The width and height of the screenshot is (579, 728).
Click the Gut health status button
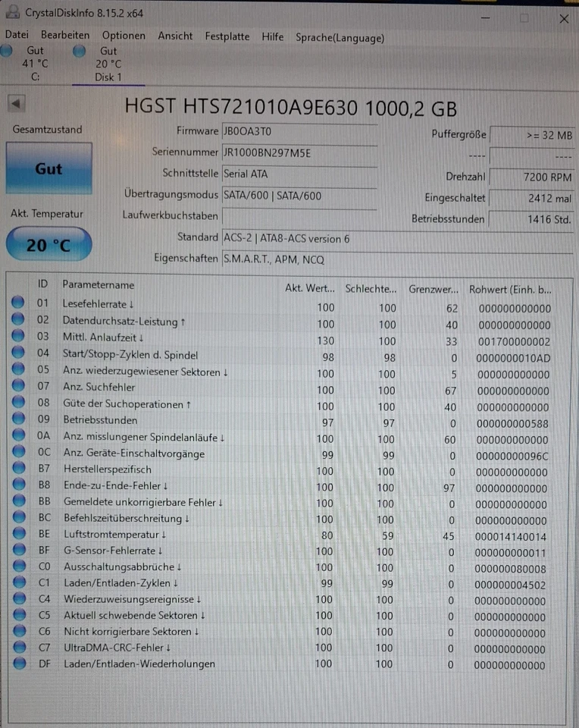pyautogui.click(x=49, y=168)
